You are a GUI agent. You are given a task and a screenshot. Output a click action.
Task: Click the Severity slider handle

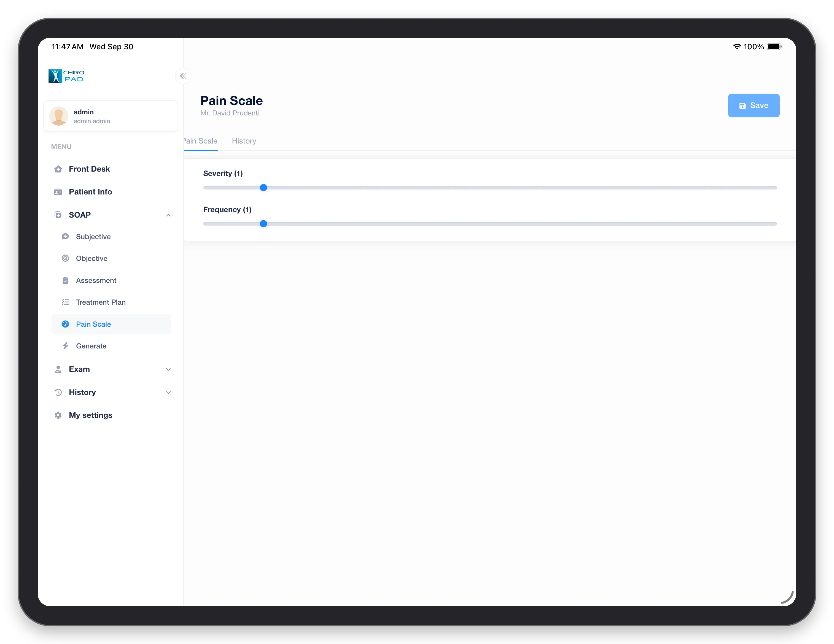click(263, 188)
